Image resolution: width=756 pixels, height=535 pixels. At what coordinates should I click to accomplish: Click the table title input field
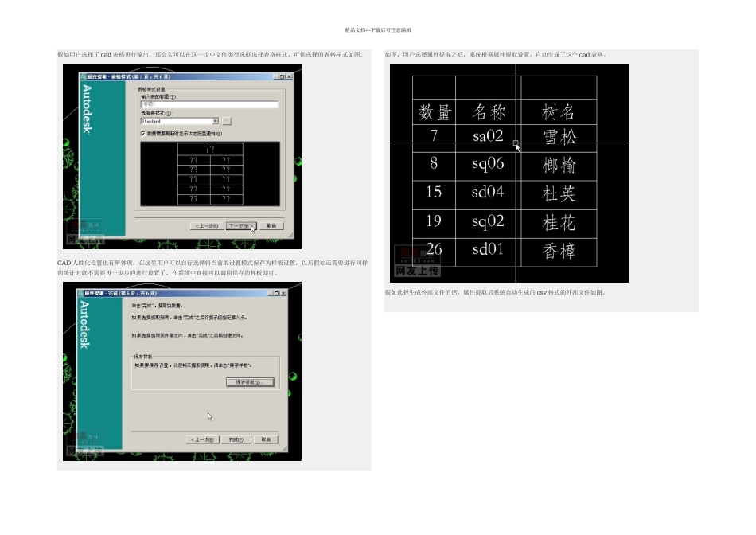[x=208, y=104]
